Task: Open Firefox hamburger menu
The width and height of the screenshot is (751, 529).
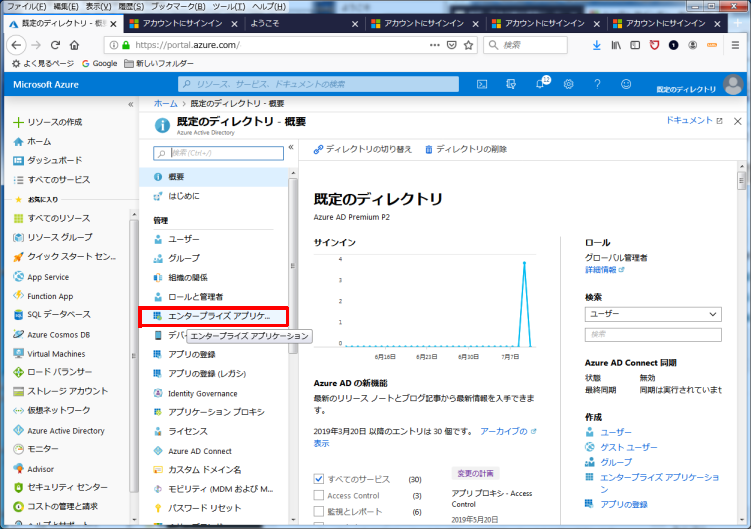Action: point(735,45)
